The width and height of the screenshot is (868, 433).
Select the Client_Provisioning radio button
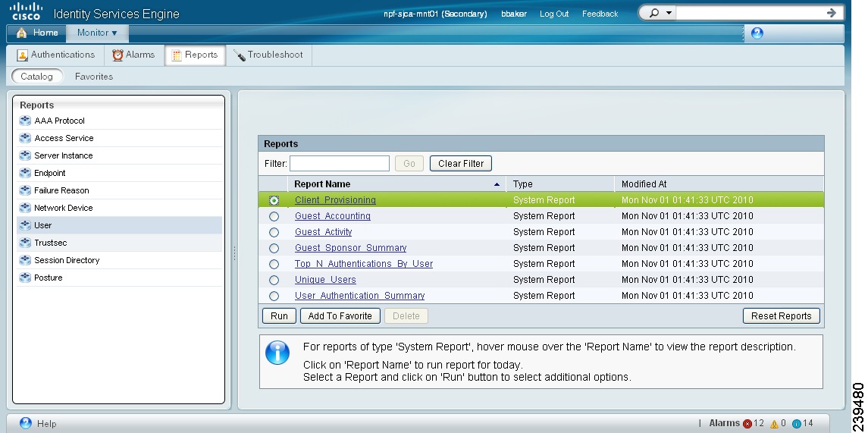tap(274, 200)
